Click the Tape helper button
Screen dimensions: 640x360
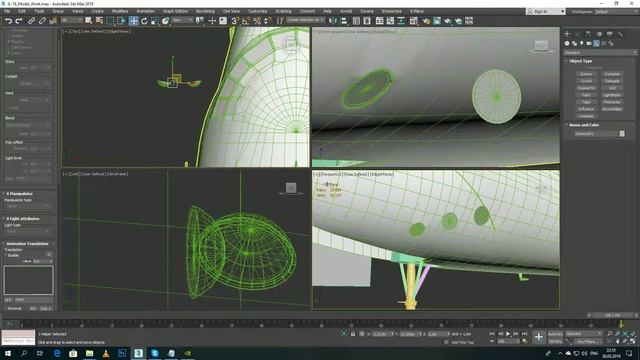(x=586, y=102)
